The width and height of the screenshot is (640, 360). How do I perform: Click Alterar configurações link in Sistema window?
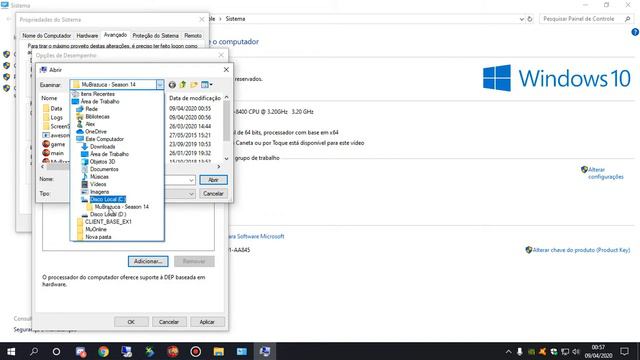pos(606,173)
